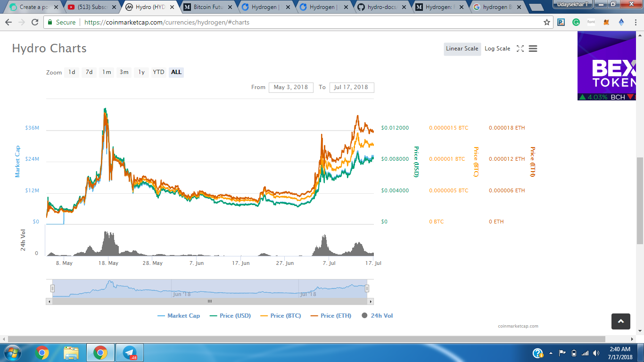Open the MetaMask fox extension
Screen dimensions: 644x362
pos(607,22)
